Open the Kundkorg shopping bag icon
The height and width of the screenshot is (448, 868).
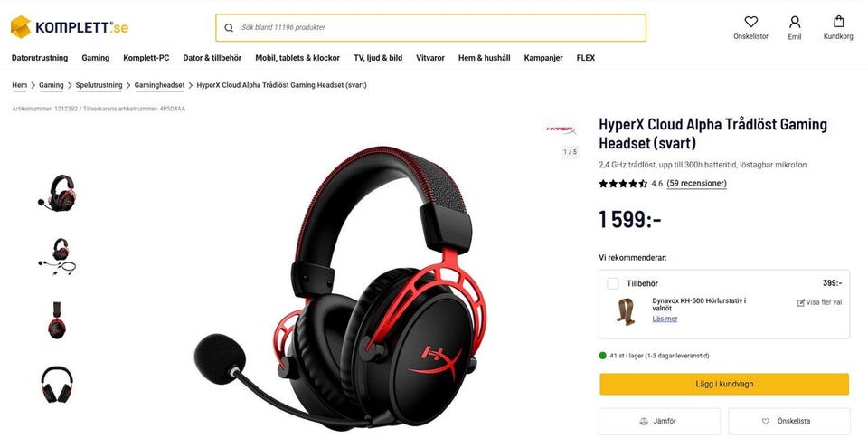[x=838, y=22]
